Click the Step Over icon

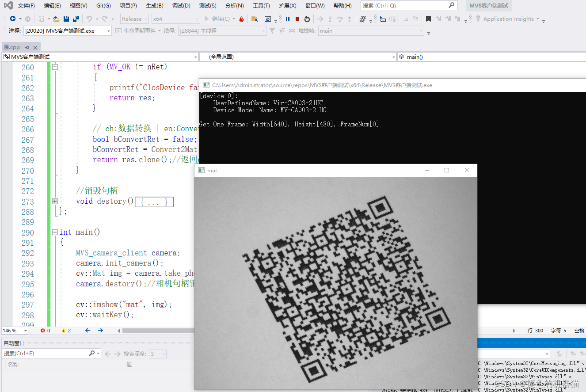(x=340, y=19)
